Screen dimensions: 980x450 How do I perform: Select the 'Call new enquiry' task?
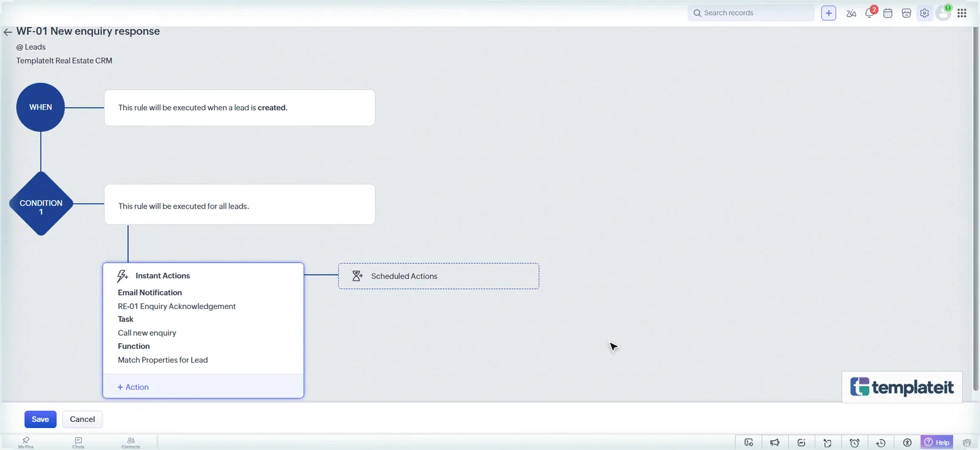[147, 333]
